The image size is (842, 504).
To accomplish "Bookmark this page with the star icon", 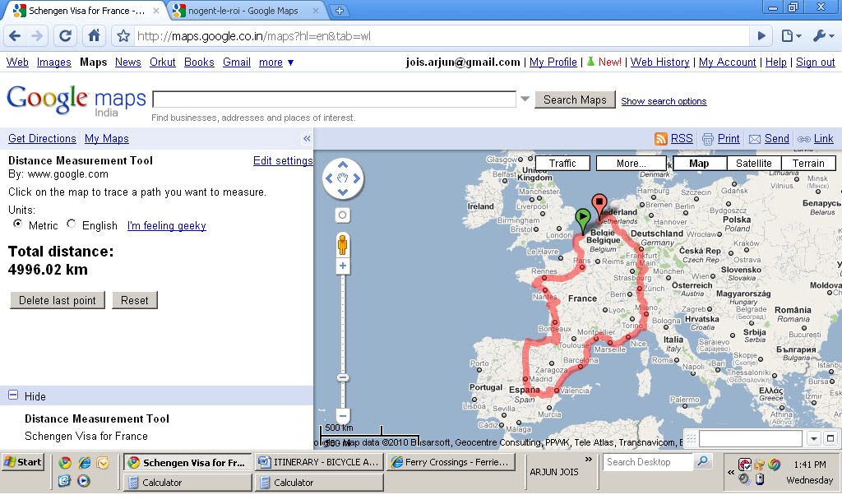I will [x=123, y=36].
